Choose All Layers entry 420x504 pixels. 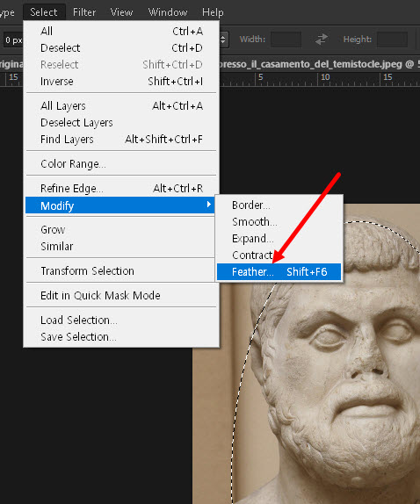point(121,105)
